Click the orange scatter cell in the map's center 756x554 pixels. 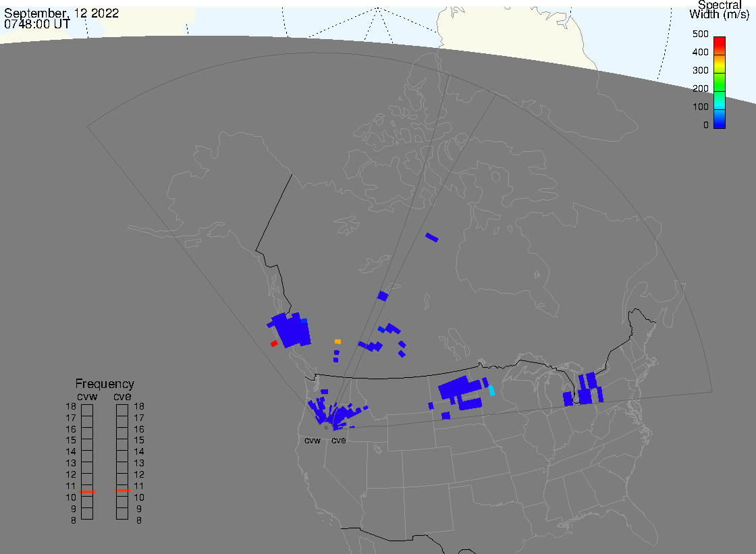click(x=338, y=341)
